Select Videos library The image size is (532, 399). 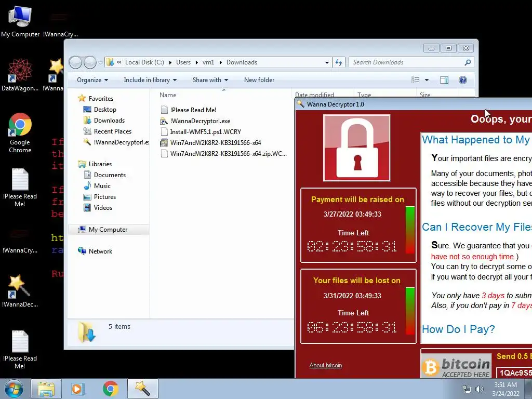[103, 208]
